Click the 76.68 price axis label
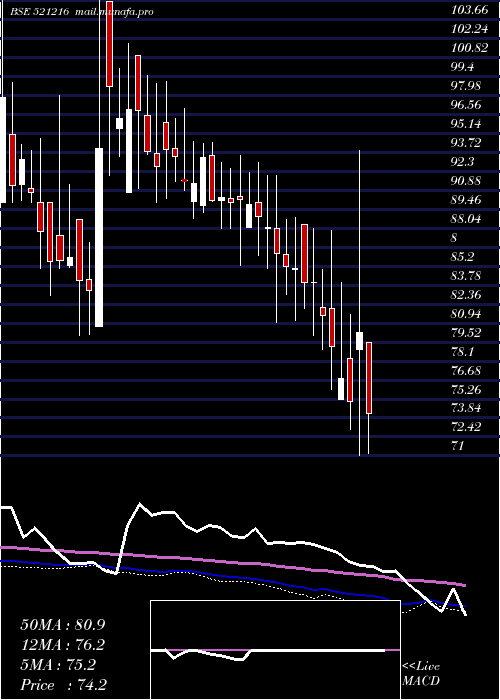Viewport: 500px width, 700px height. point(467,371)
